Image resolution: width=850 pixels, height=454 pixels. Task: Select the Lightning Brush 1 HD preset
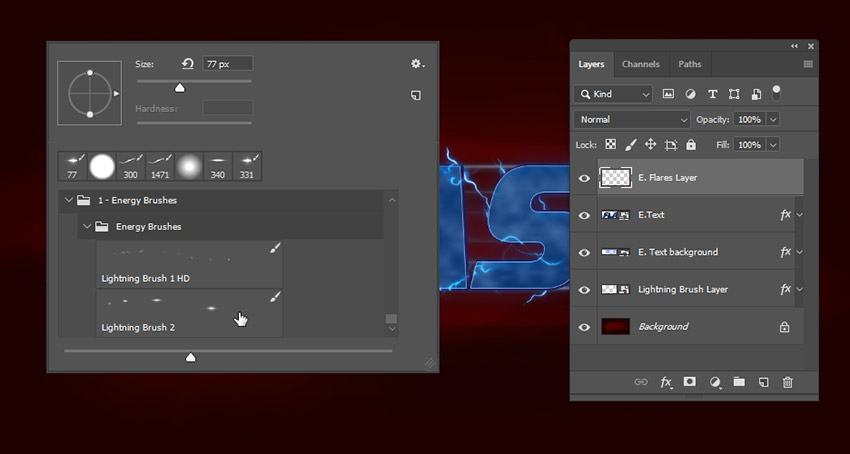click(190, 264)
